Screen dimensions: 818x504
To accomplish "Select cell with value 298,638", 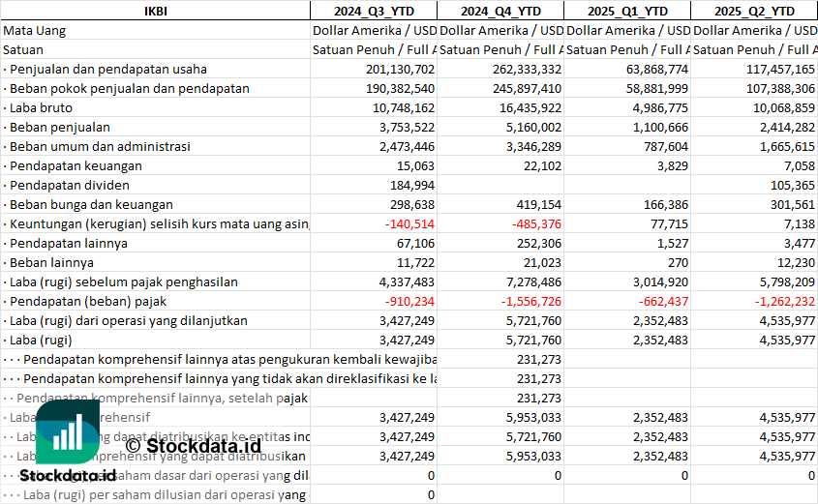I will 374,204.
